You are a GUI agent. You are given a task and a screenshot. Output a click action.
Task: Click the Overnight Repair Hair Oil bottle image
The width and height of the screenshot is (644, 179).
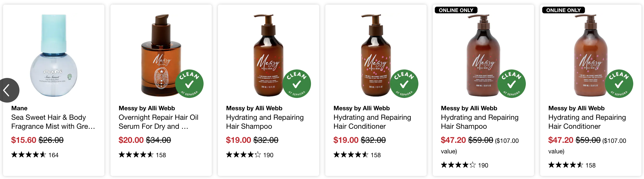click(x=161, y=55)
